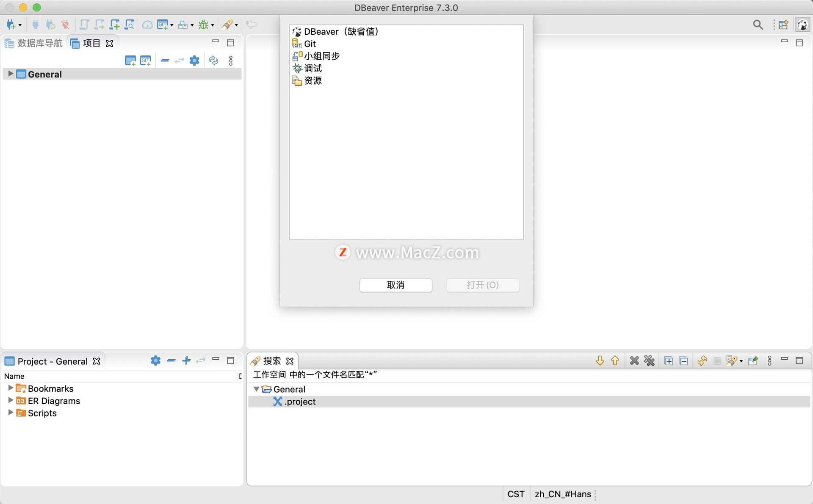Click the create project icon in Projects panel
Viewport: 813px width, 504px height.
pyautogui.click(x=130, y=61)
